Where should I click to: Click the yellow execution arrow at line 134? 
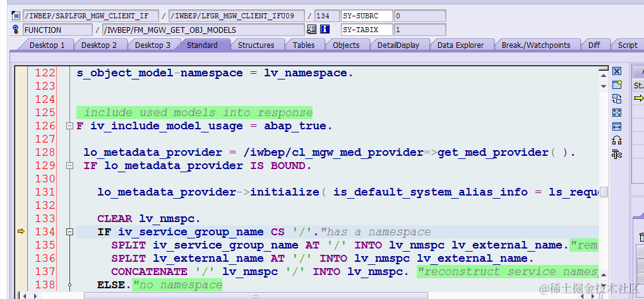click(21, 232)
